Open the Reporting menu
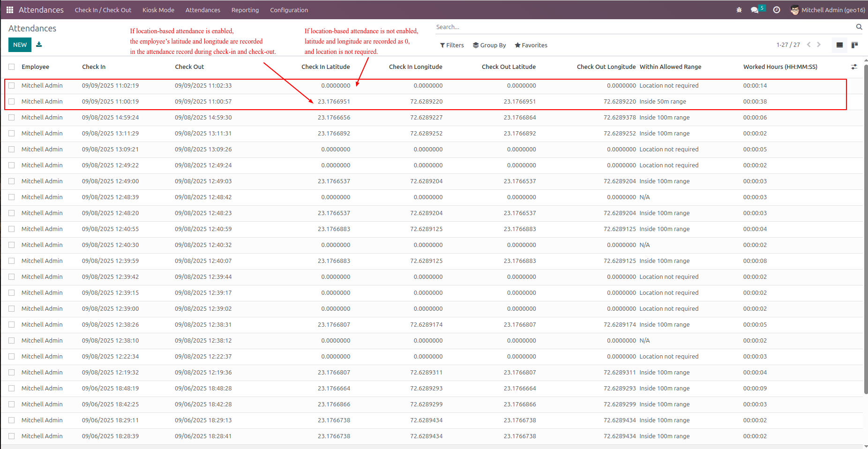Viewport: 868px width, 449px height. coord(245,10)
